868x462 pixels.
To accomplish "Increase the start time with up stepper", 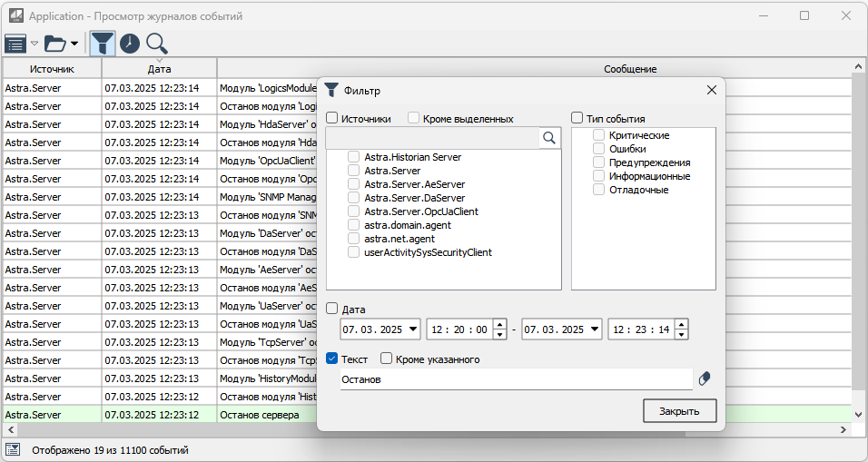I will click(499, 324).
